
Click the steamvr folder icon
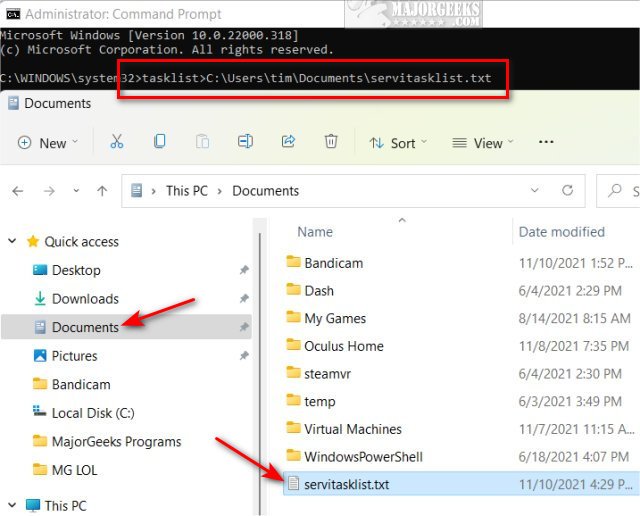[x=293, y=372]
